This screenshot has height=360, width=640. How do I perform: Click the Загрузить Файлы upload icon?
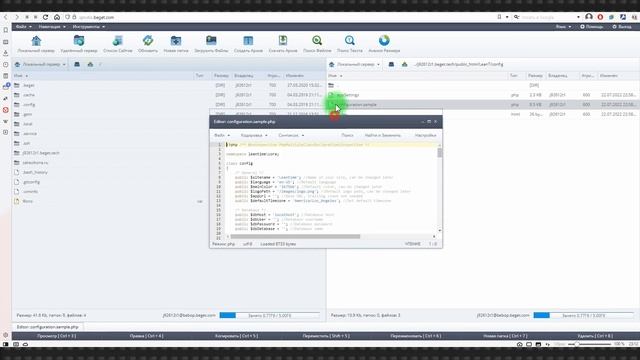(211, 41)
